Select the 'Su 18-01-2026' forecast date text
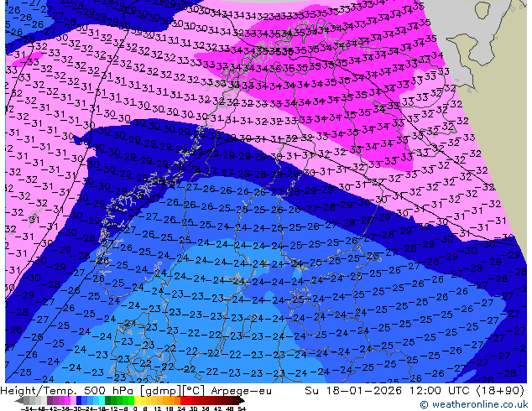The height and width of the screenshot is (411, 532). (x=355, y=391)
